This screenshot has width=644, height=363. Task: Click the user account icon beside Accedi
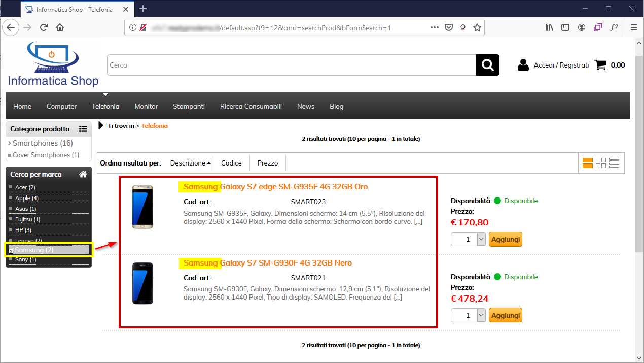[x=523, y=65]
